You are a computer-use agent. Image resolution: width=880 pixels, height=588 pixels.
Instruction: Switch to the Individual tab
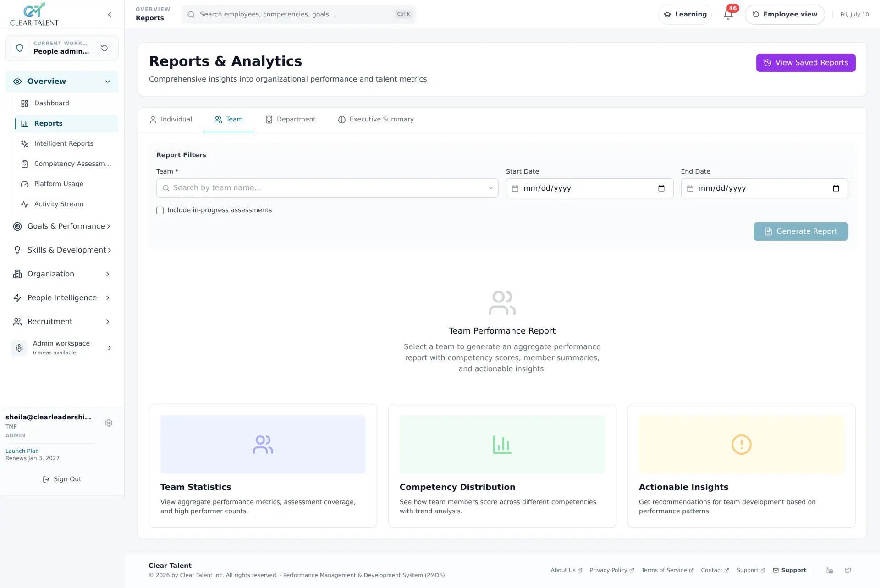(171, 120)
